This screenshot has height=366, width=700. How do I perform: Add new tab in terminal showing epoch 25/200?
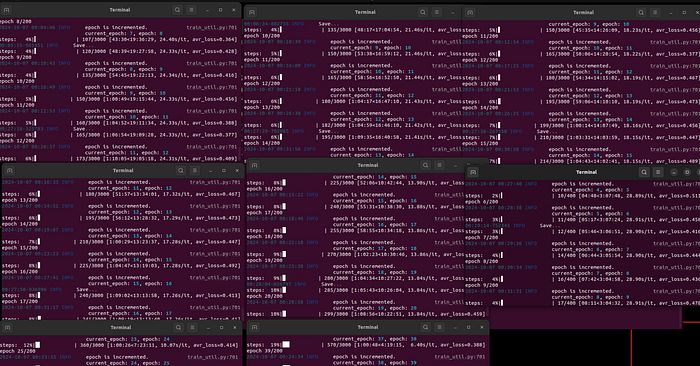[8, 328]
